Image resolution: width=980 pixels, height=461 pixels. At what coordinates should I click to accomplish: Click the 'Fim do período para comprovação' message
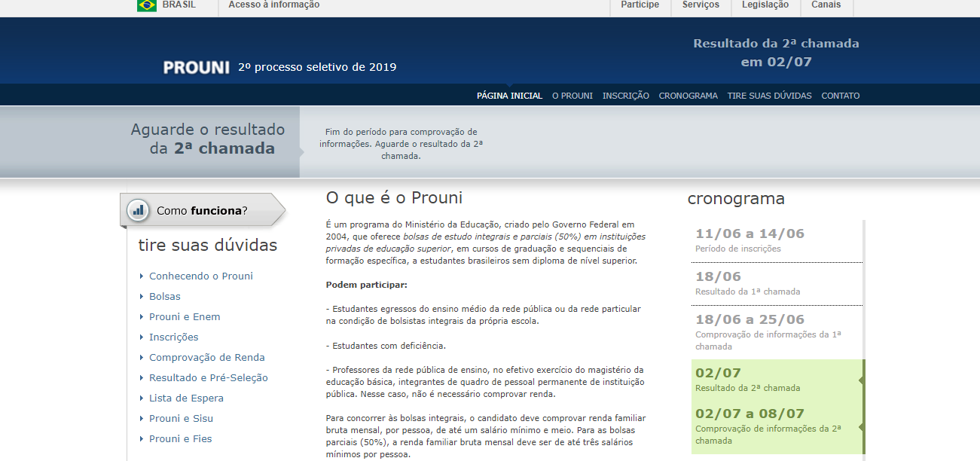[x=401, y=144]
